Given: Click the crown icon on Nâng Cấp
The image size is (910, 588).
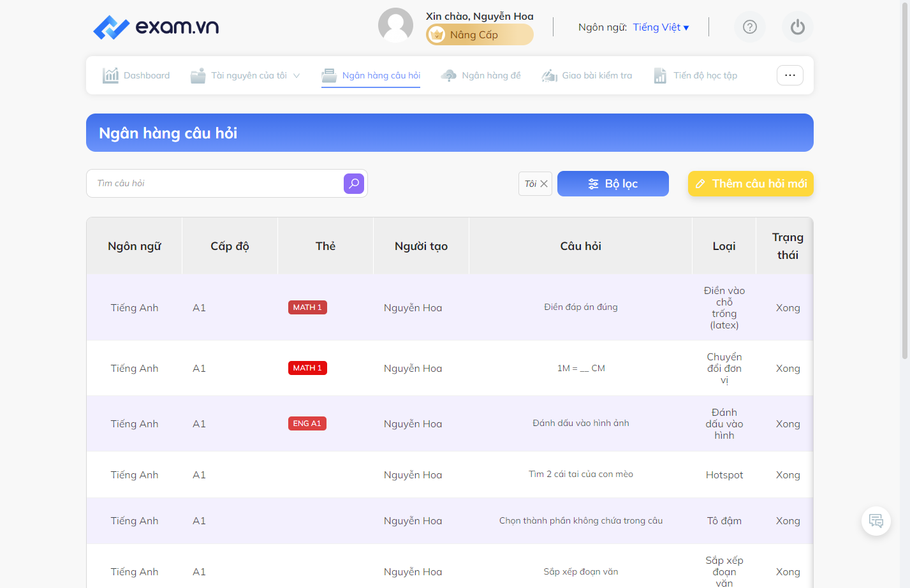Looking at the screenshot, I should (x=437, y=34).
